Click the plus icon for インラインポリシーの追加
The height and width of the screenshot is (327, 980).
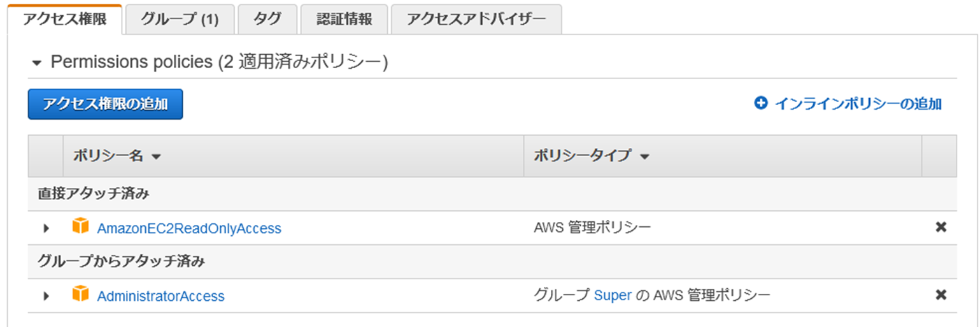pyautogui.click(x=761, y=103)
